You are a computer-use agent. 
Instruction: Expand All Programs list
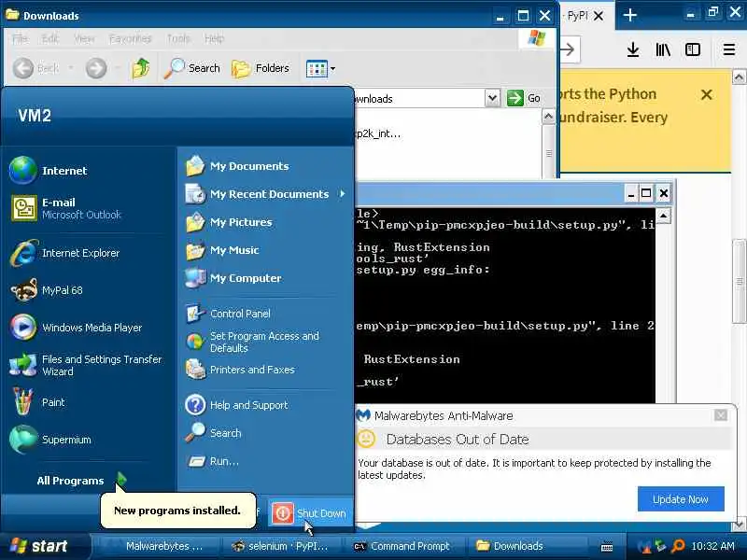[81, 481]
